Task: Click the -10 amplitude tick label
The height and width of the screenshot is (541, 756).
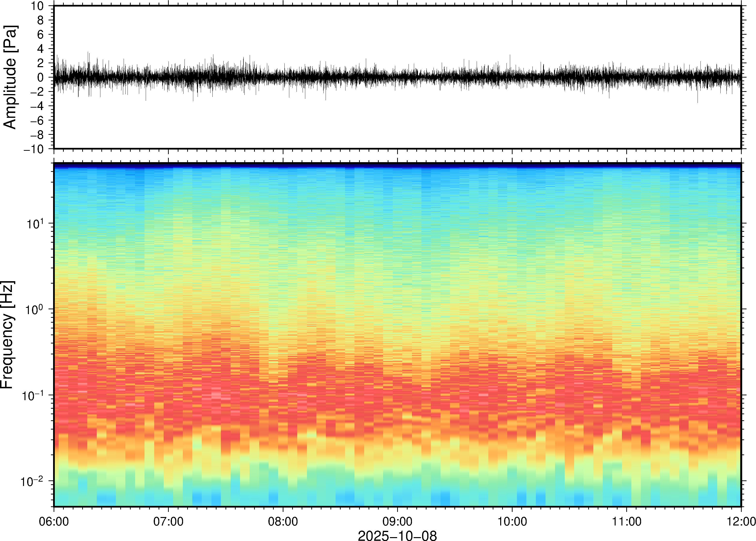Action: [34, 149]
